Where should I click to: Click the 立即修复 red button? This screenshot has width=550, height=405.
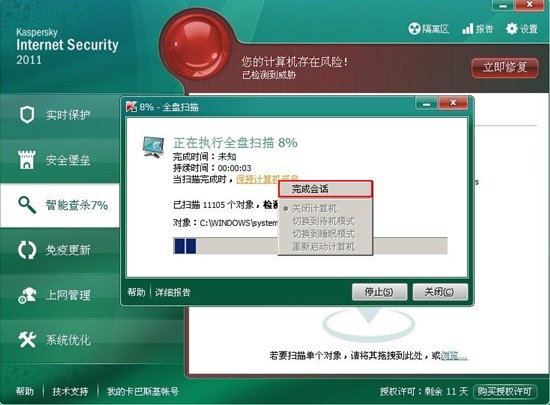pyautogui.click(x=505, y=67)
